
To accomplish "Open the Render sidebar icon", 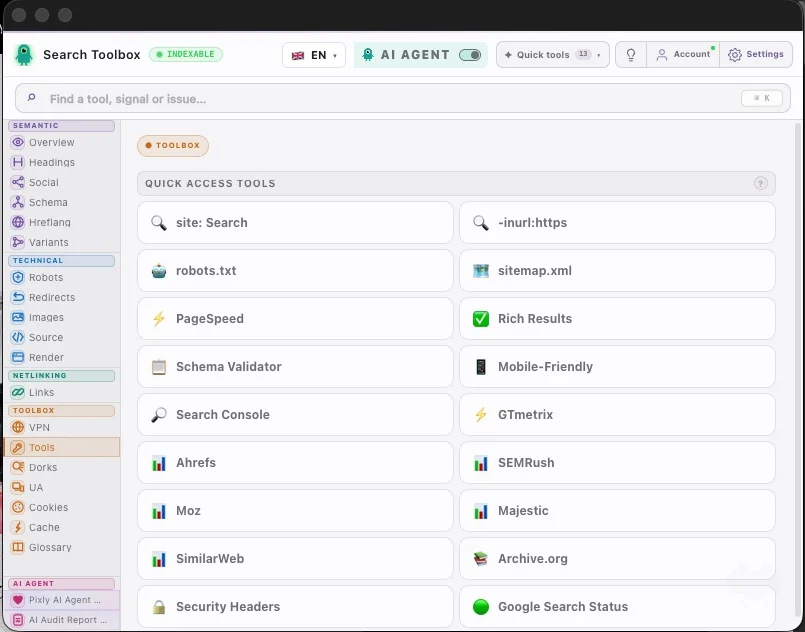I will [18, 357].
